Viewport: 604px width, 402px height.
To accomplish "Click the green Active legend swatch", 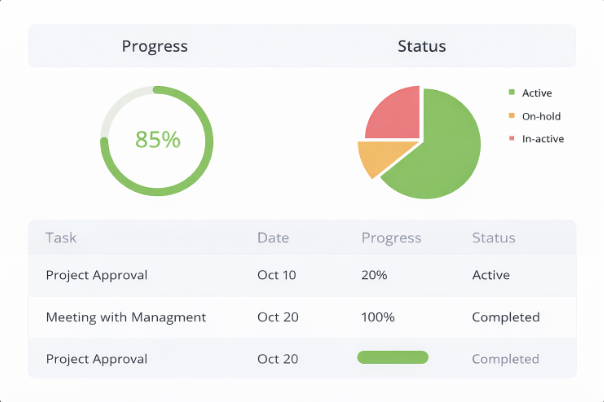I will (x=511, y=93).
